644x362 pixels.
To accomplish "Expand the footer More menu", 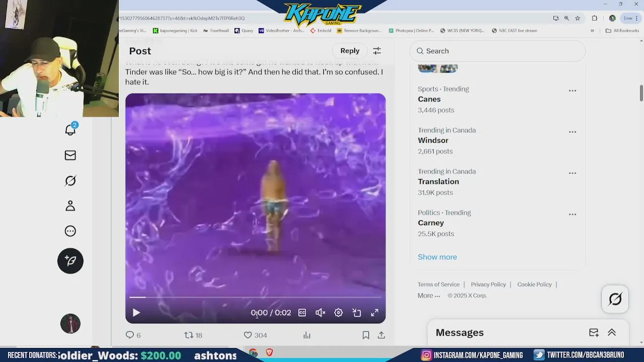I will (x=429, y=296).
